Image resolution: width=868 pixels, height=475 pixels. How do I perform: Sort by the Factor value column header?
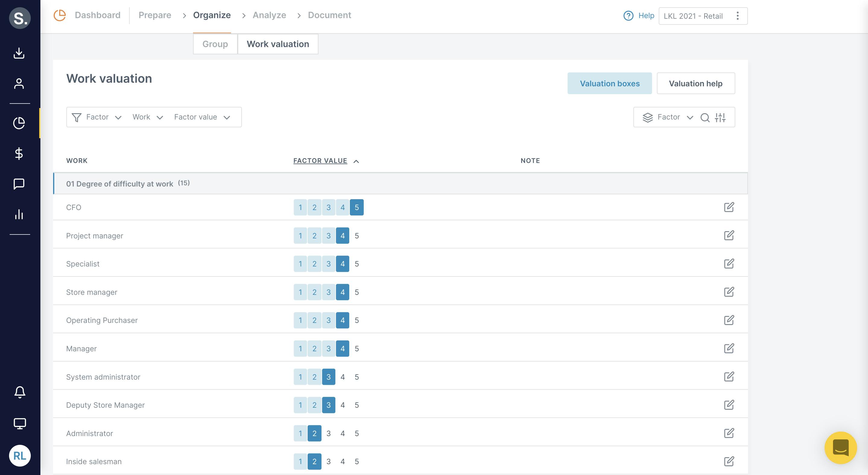[320, 161]
